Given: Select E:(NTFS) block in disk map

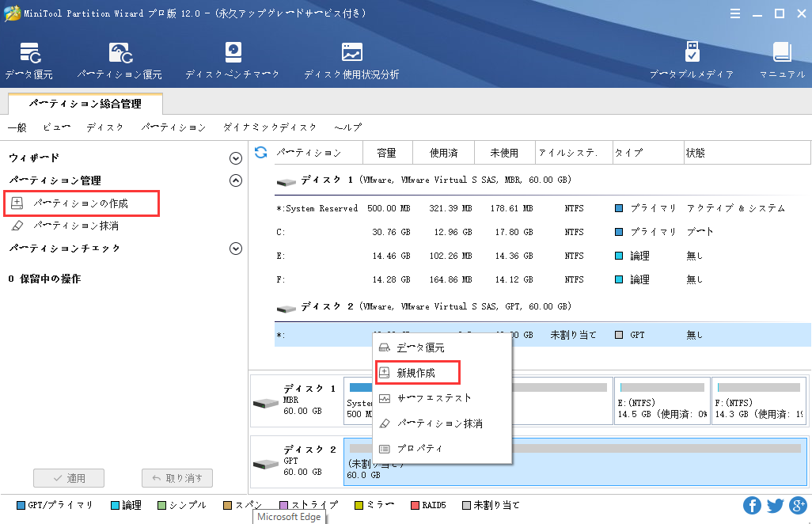Looking at the screenshot, I should 662,401.
